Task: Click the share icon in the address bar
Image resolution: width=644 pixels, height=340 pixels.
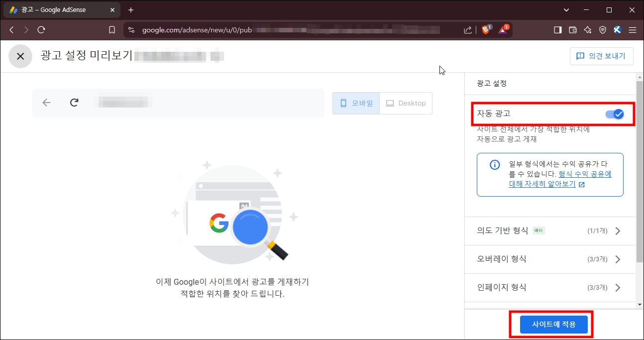Action: 468,29
